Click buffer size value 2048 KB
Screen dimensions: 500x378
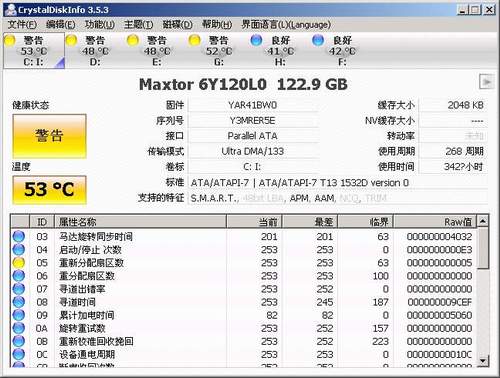pyautogui.click(x=465, y=105)
